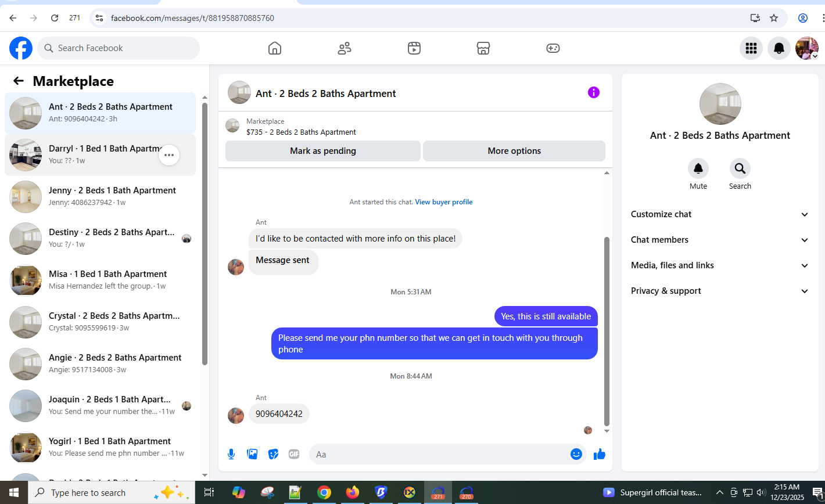
Task: Open Reels video icon
Action: point(414,48)
